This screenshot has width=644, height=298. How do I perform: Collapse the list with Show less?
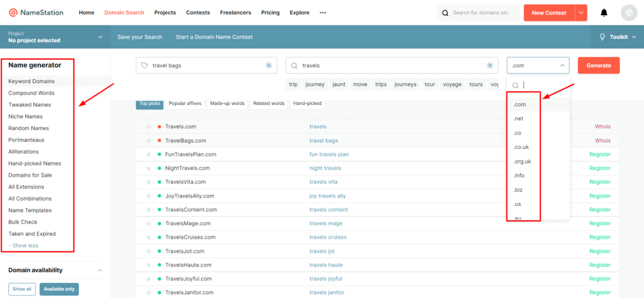23,245
